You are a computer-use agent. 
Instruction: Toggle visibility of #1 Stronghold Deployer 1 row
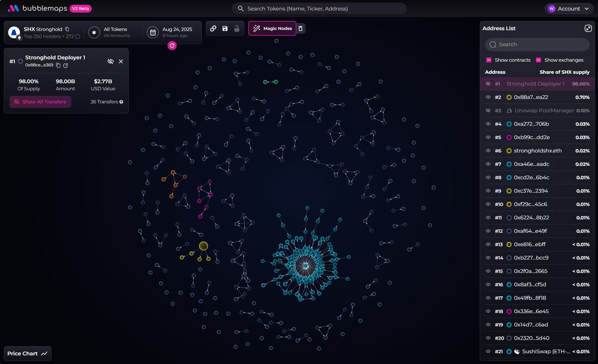click(x=488, y=84)
